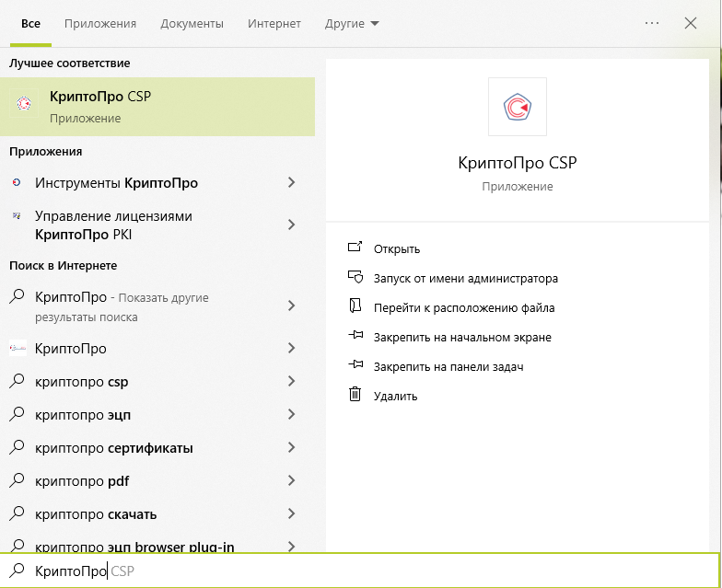
Task: Click Управление лицензиями КриптоПро PKI icon
Action: [17, 215]
